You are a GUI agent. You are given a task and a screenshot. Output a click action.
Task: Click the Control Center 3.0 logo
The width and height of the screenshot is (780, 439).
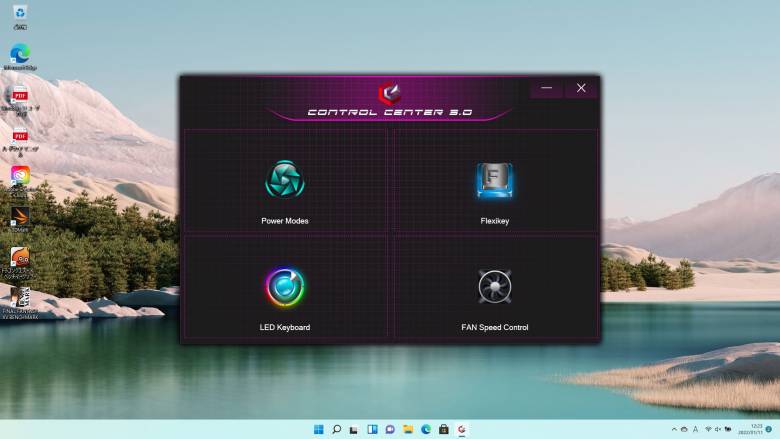390,92
